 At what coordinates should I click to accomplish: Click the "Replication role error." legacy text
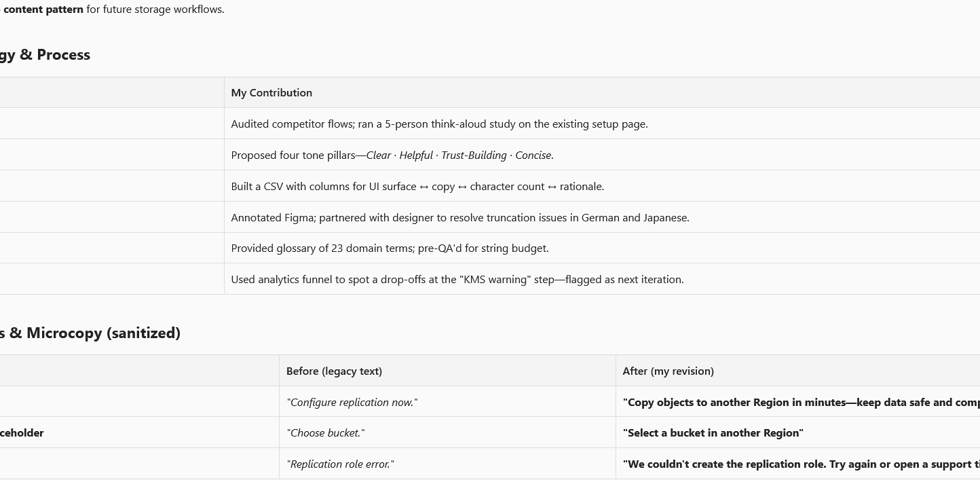point(340,464)
